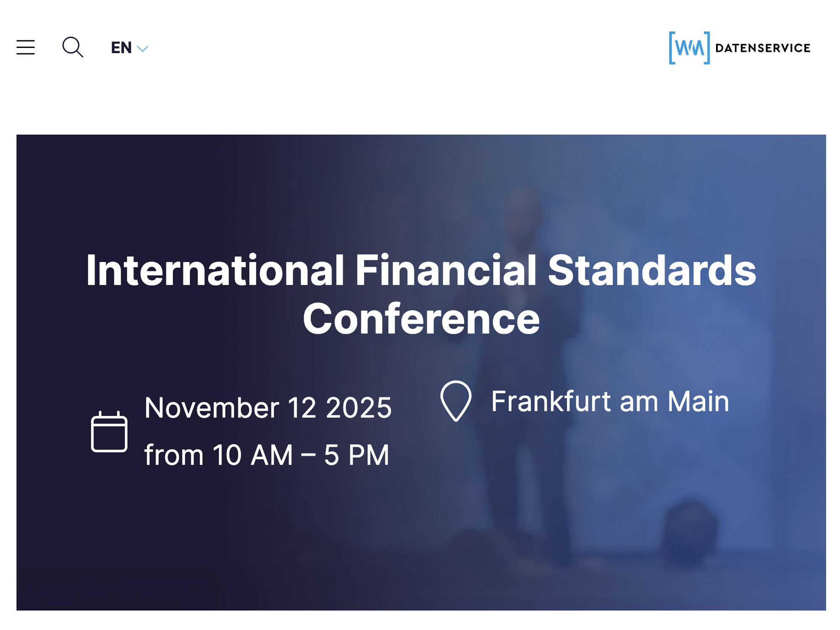Click the DATENSERVICE wordmark link
Image resolution: width=840 pixels, height=630 pixels.
(763, 48)
